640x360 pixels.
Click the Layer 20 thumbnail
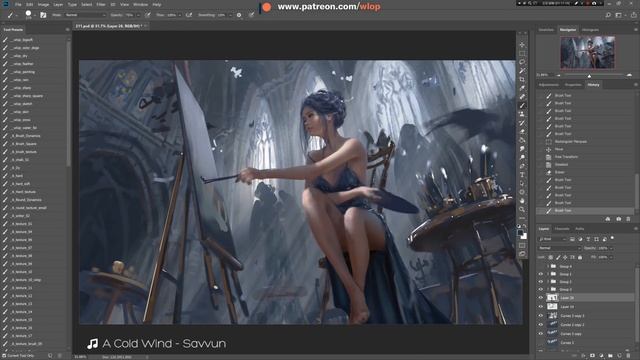tap(552, 298)
